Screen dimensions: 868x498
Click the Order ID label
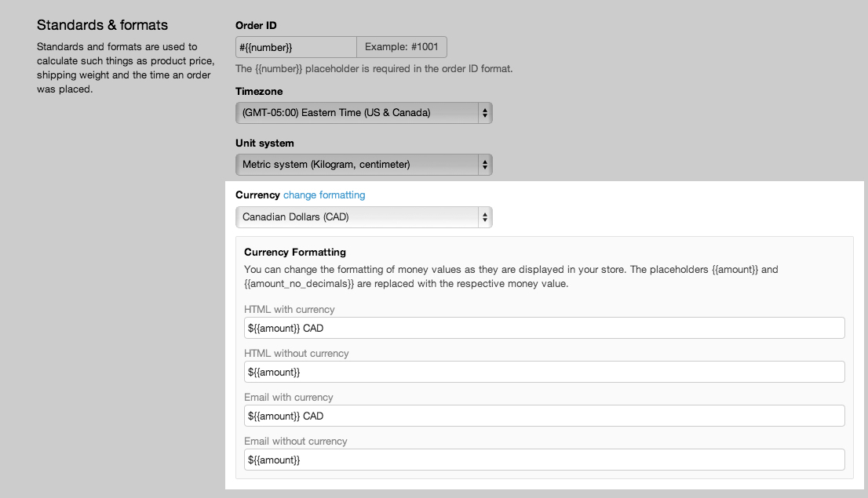tap(256, 25)
